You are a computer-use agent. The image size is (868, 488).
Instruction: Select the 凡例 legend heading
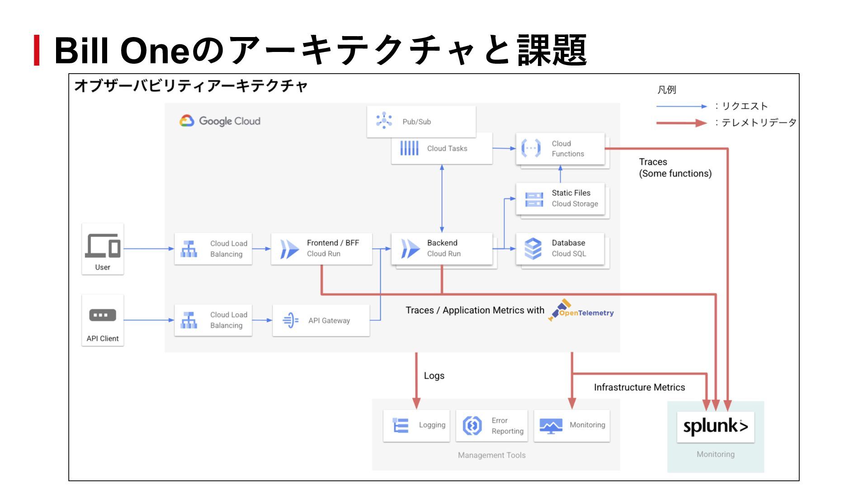[x=666, y=90]
